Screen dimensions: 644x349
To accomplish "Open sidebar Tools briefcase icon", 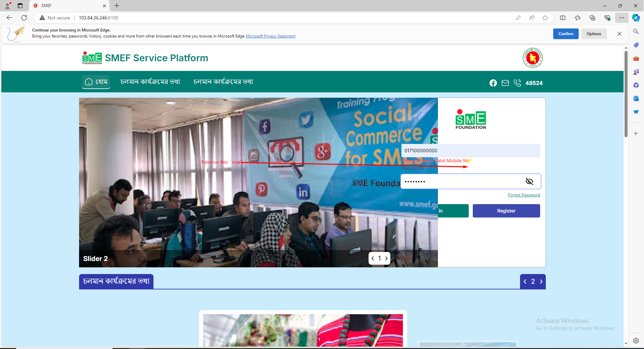I will (636, 59).
